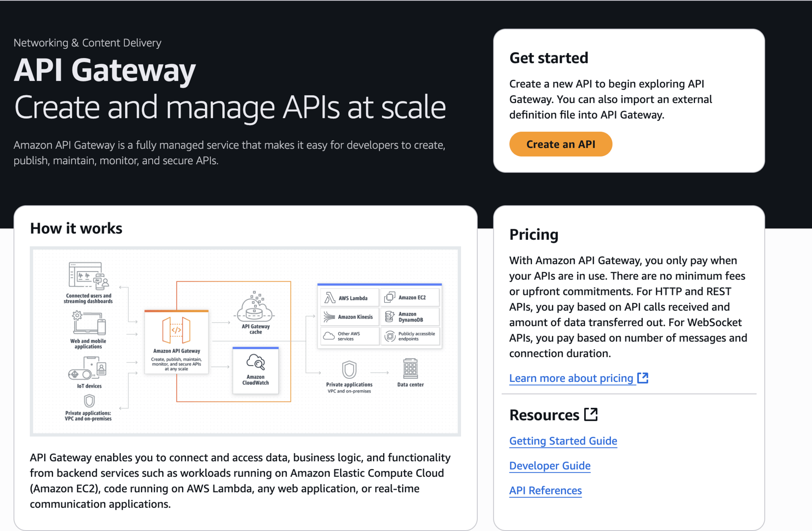The width and height of the screenshot is (812, 531).
Task: Click the Amazon CloudWatch magnifier cloud icon
Action: coord(256,362)
